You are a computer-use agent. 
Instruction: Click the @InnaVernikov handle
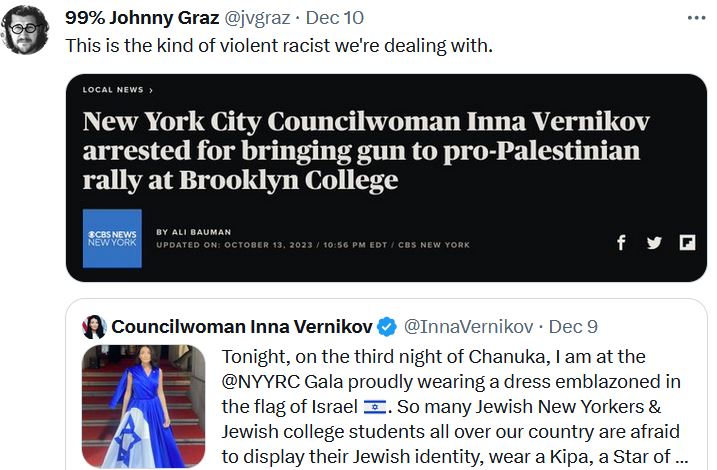pyautogui.click(x=468, y=327)
